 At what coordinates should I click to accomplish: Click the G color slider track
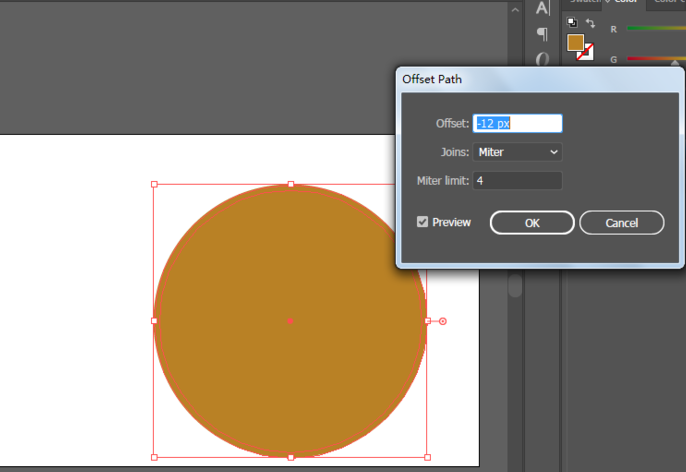click(x=655, y=59)
